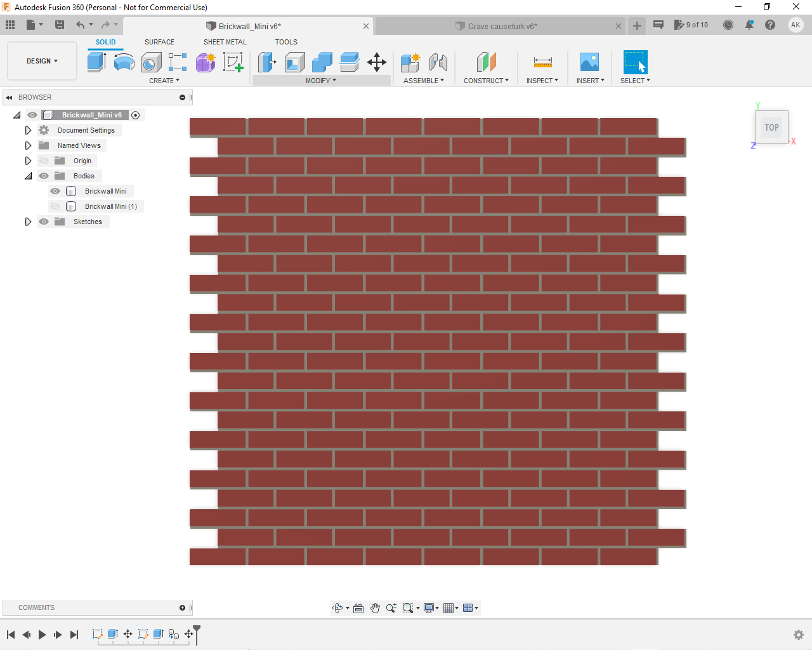812x650 pixels.
Task: Click the Measure ruler icon
Action: [543, 62]
